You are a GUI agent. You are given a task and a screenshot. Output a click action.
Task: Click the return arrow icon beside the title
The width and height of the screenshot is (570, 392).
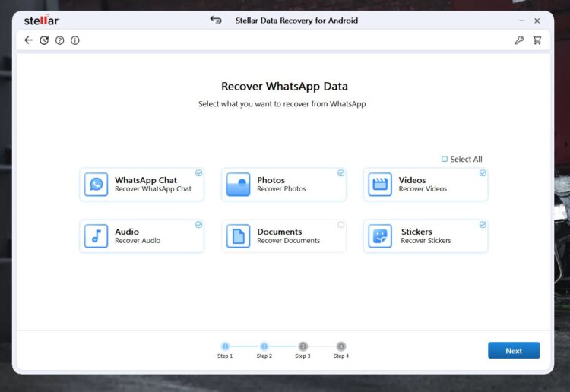216,20
